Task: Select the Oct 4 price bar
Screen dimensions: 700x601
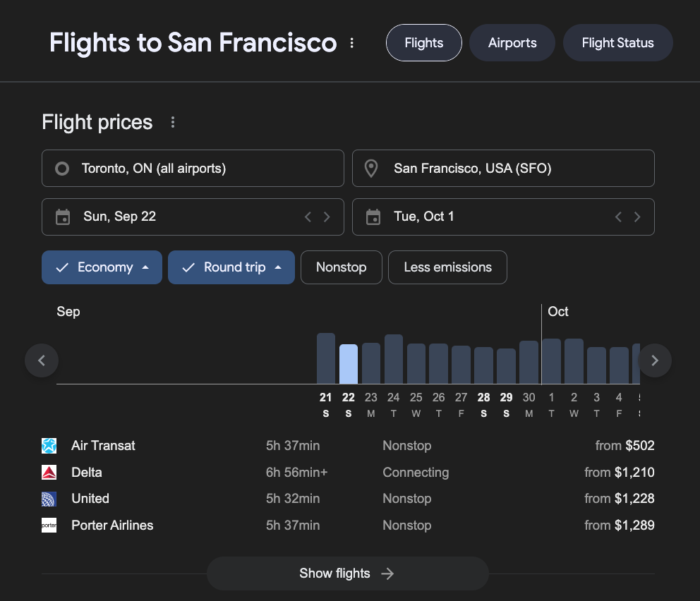Action: (619, 365)
